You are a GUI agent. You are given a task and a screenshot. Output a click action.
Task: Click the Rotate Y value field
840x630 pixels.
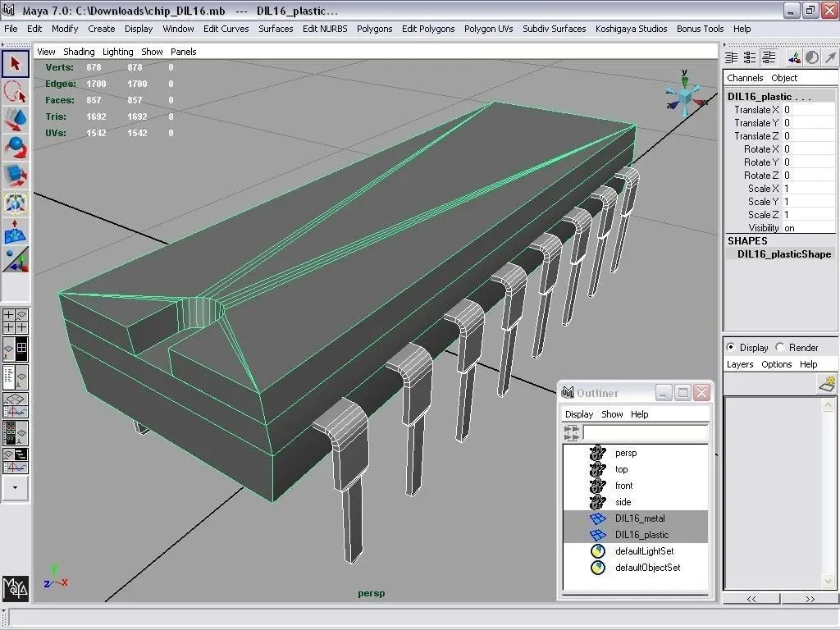pos(809,162)
